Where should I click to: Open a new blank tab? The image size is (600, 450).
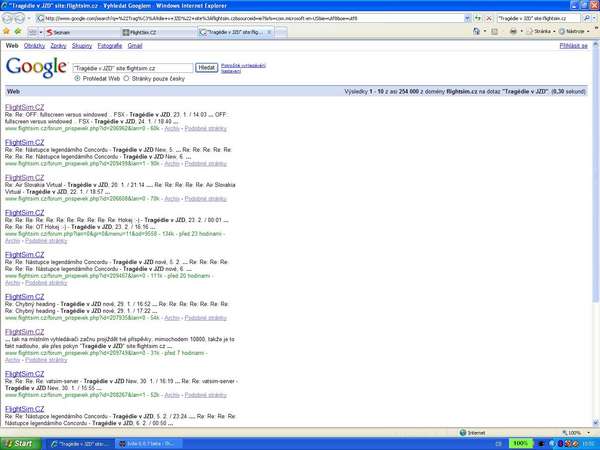281,33
